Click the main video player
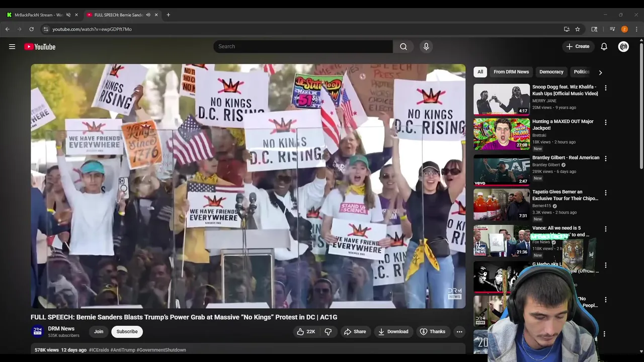 248,186
